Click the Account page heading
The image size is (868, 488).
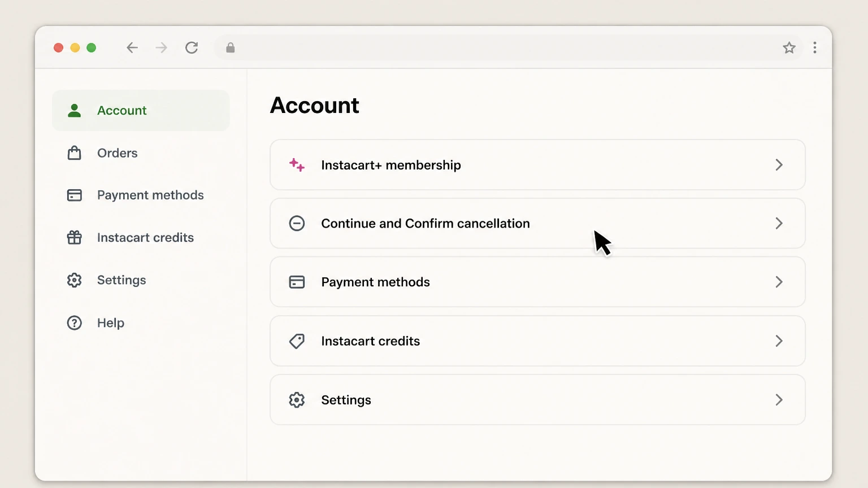315,105
